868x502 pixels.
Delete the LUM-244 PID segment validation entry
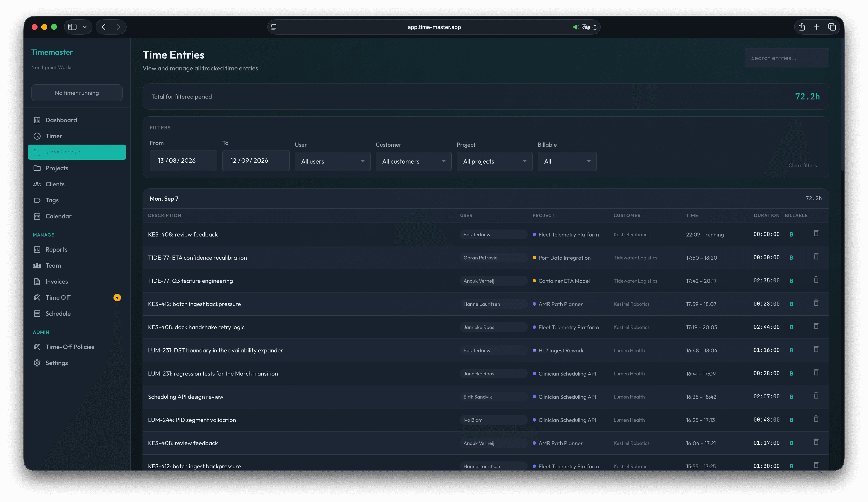click(816, 419)
